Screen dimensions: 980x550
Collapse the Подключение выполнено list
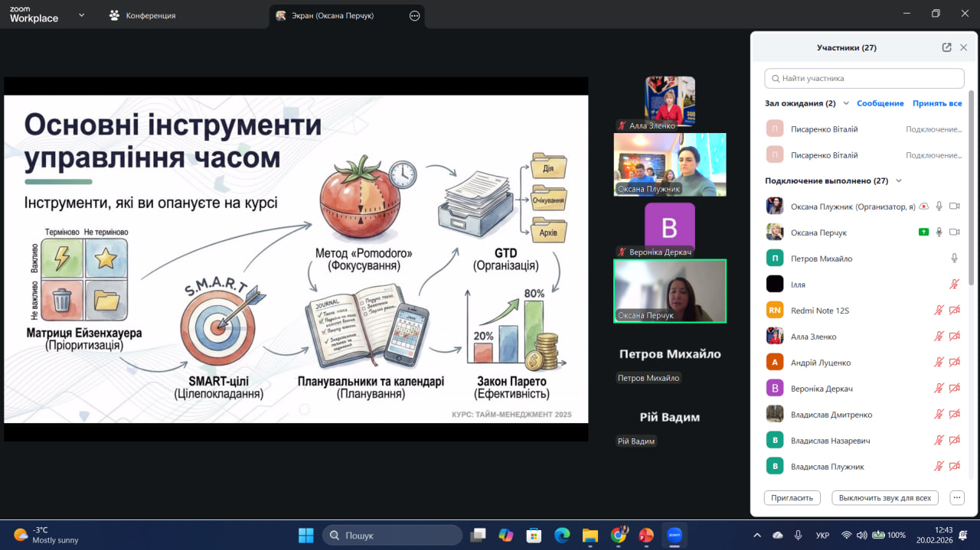[x=899, y=181]
